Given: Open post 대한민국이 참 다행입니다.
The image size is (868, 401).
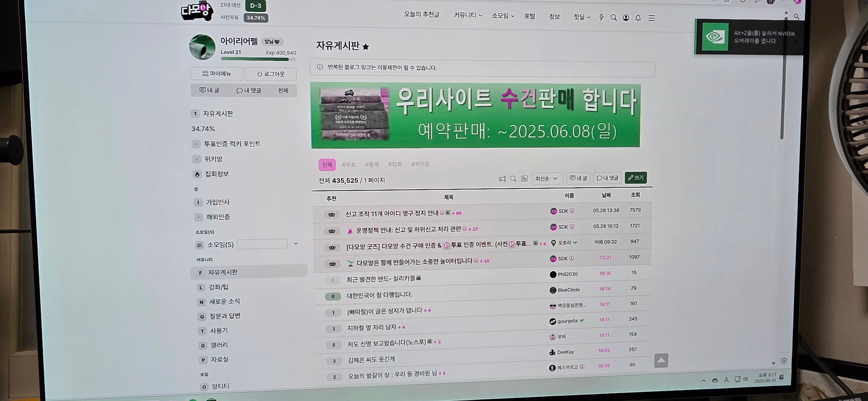Looking at the screenshot, I should (x=379, y=295).
